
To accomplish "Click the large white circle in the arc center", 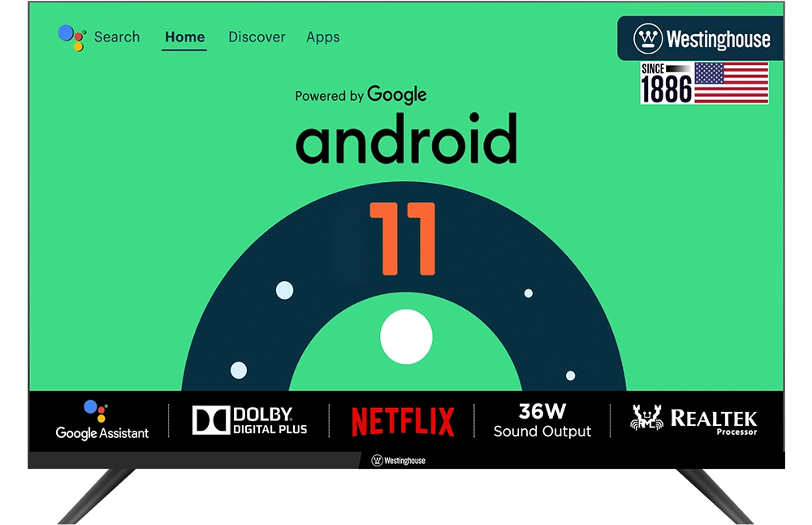I will tap(406, 336).
